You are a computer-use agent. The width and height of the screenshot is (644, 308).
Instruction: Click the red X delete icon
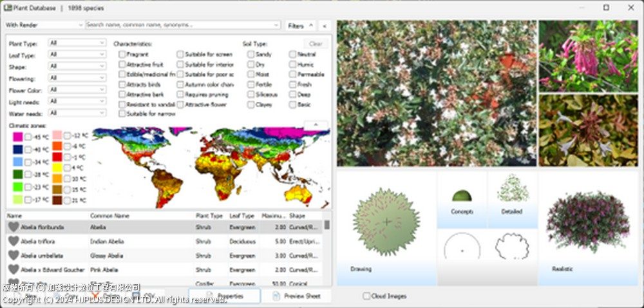click(x=95, y=296)
